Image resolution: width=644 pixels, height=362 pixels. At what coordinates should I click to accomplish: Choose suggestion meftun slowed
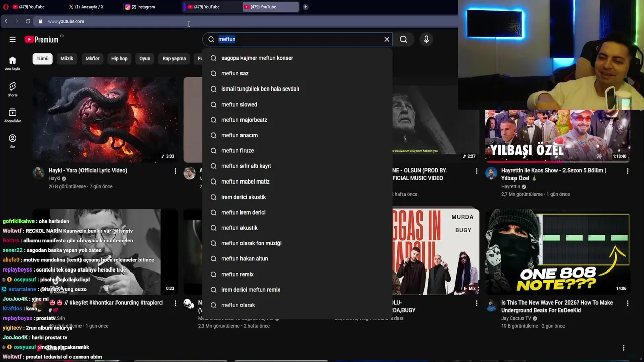click(x=297, y=105)
